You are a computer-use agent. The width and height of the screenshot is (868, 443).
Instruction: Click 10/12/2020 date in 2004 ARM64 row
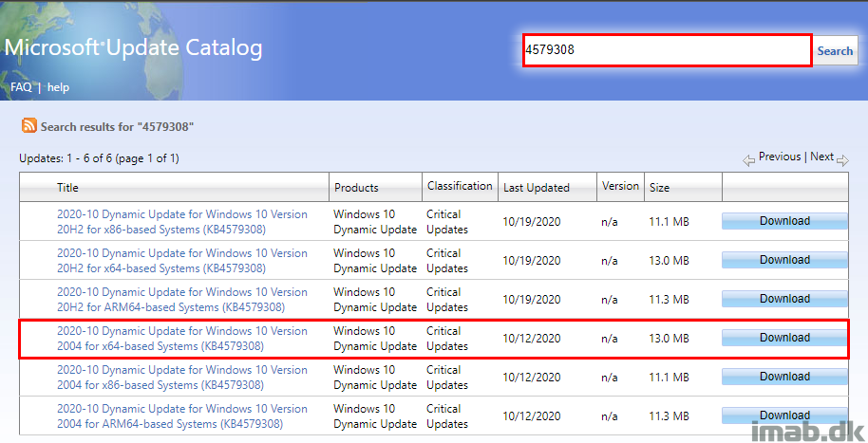[532, 415]
